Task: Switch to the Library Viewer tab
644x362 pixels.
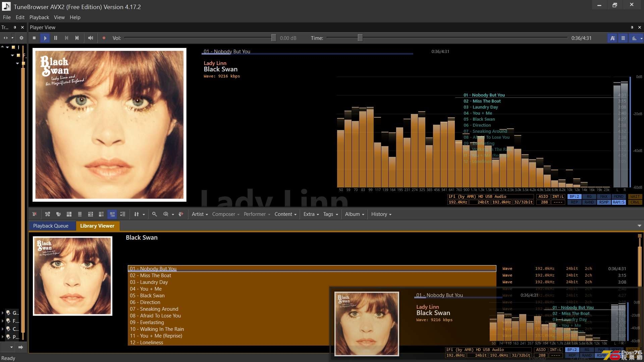Action: pyautogui.click(x=97, y=226)
